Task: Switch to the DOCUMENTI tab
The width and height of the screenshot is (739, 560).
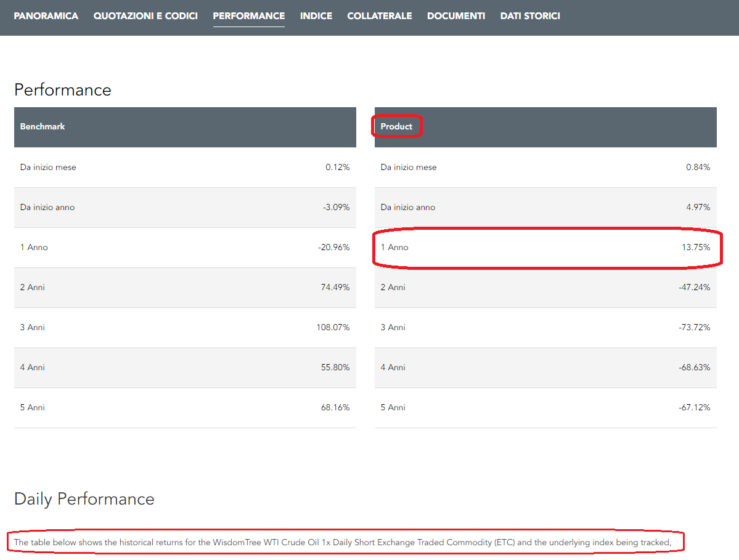Action: click(x=456, y=16)
